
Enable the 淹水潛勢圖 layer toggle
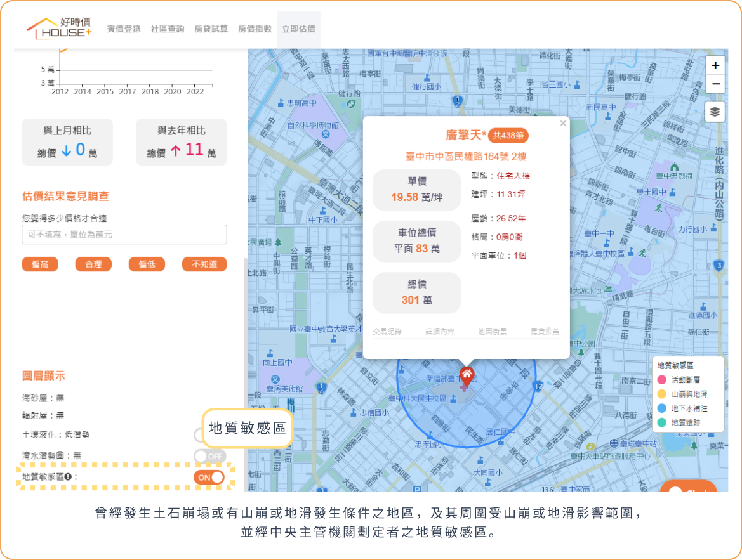[210, 456]
